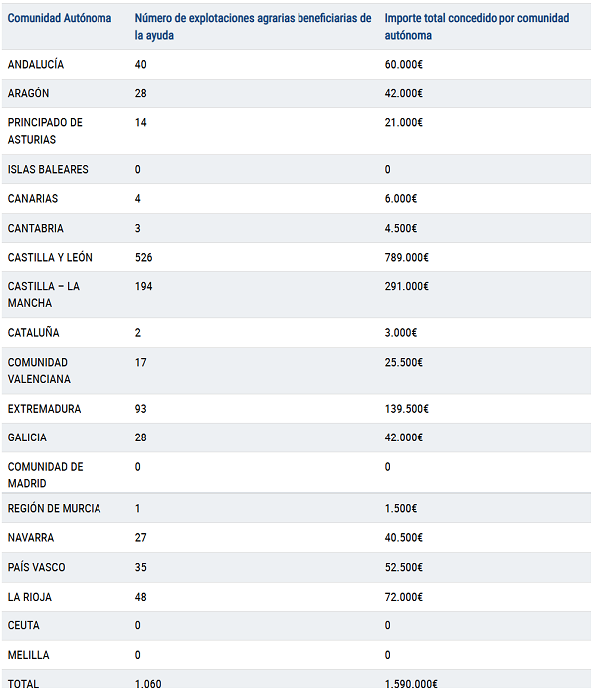
Task: Click PRINCIPADO DE ASTURIAS cell
Action: (45, 131)
